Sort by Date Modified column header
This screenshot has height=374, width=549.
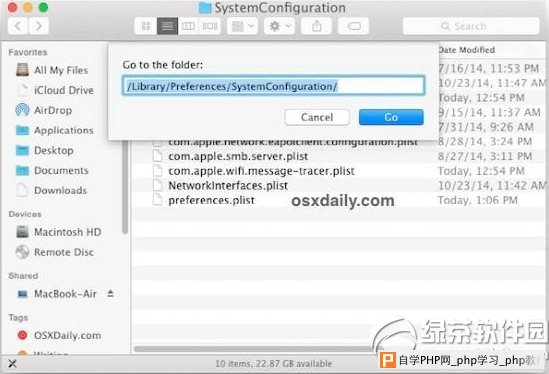[467, 50]
